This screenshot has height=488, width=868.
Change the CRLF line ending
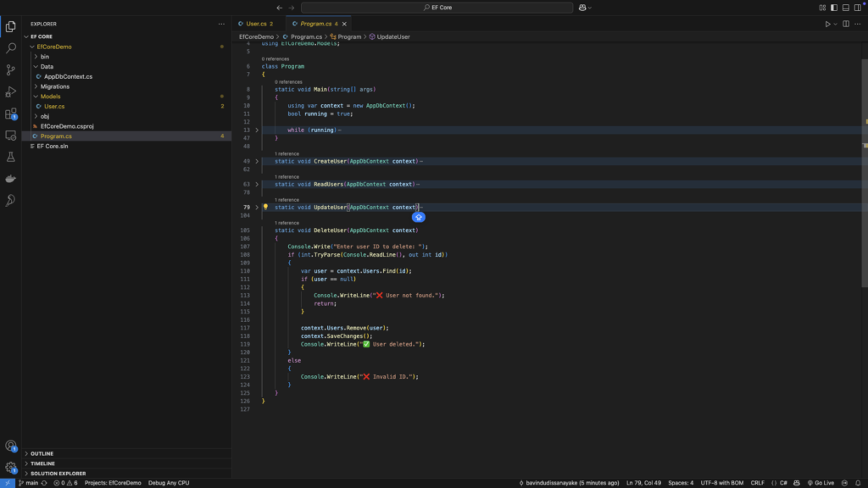tap(757, 483)
